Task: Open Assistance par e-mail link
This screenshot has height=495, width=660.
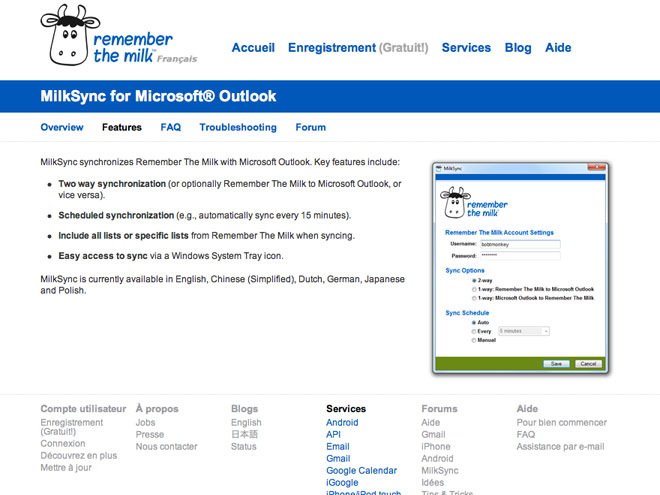Action: pyautogui.click(x=560, y=447)
